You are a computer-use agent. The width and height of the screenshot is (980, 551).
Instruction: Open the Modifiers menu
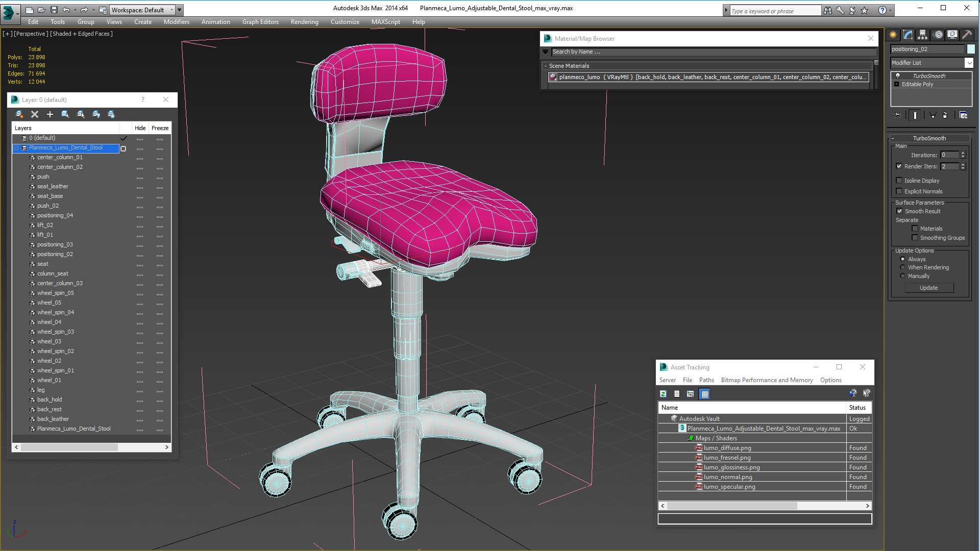(x=176, y=22)
